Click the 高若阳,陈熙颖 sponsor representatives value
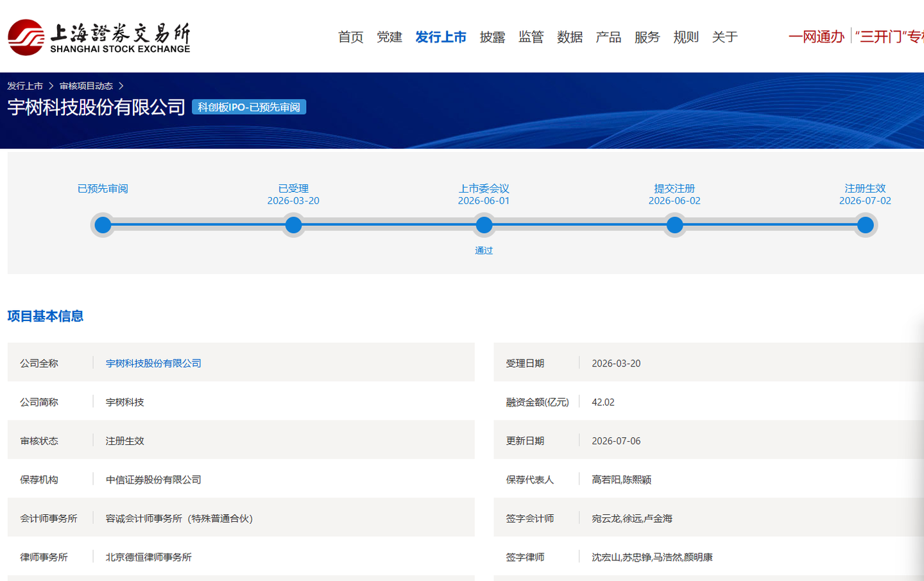924x581 pixels. (622, 480)
